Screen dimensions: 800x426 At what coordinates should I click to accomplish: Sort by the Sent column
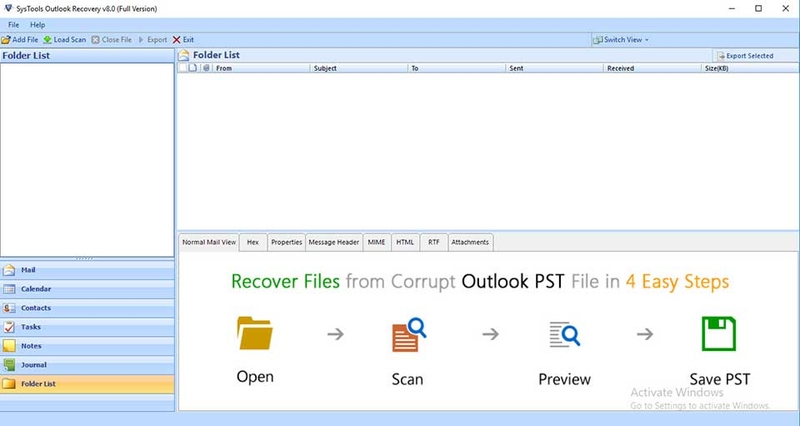pyautogui.click(x=555, y=68)
